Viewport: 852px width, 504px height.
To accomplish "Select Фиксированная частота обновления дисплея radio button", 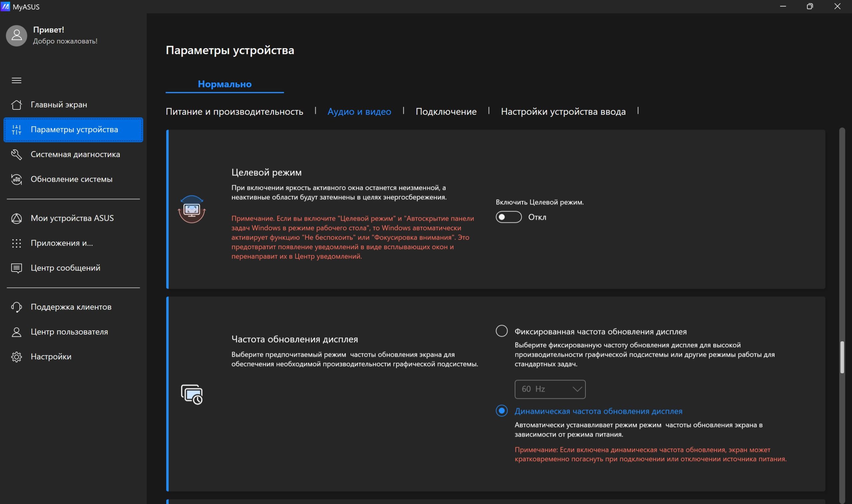I will [x=502, y=331].
